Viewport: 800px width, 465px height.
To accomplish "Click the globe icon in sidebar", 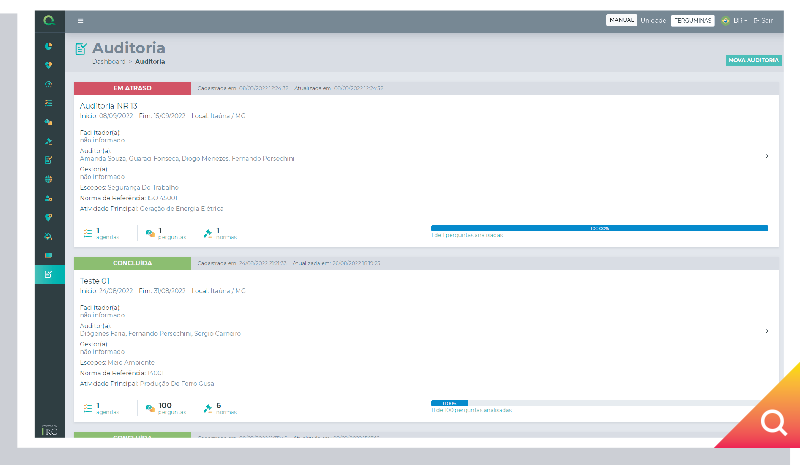I will (48, 179).
